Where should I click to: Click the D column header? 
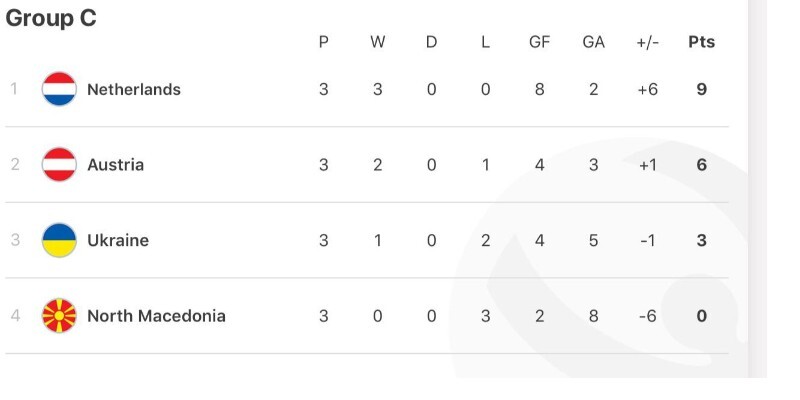pyautogui.click(x=431, y=42)
